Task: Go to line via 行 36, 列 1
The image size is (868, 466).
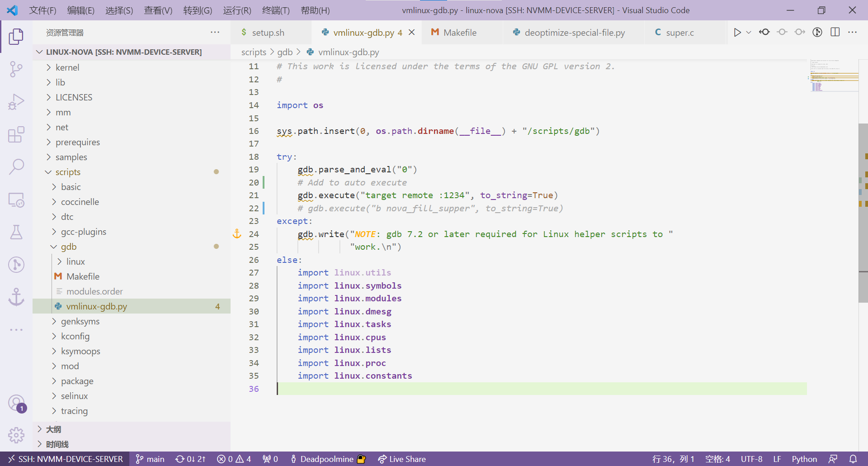Action: coord(673,459)
